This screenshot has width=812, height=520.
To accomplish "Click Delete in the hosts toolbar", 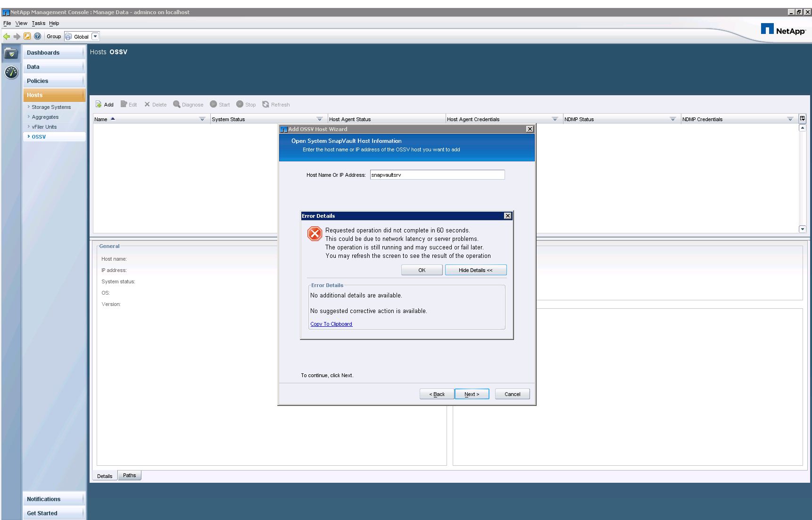I will pos(156,105).
